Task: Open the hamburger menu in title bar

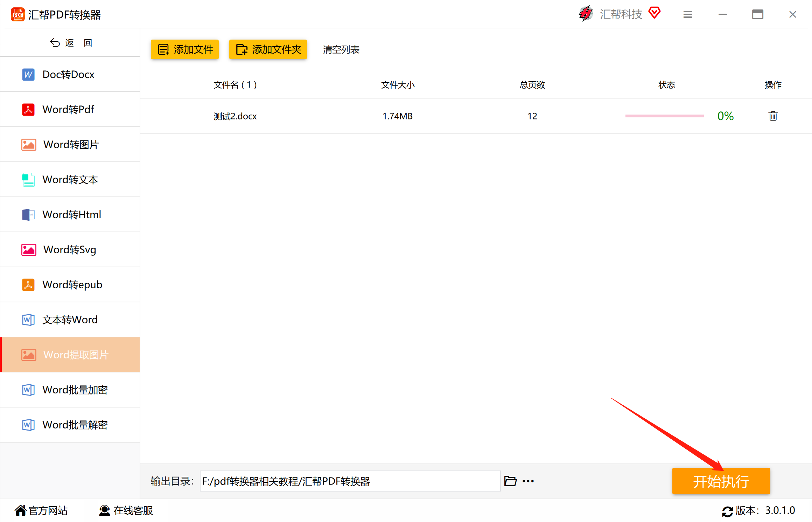Action: tap(688, 14)
